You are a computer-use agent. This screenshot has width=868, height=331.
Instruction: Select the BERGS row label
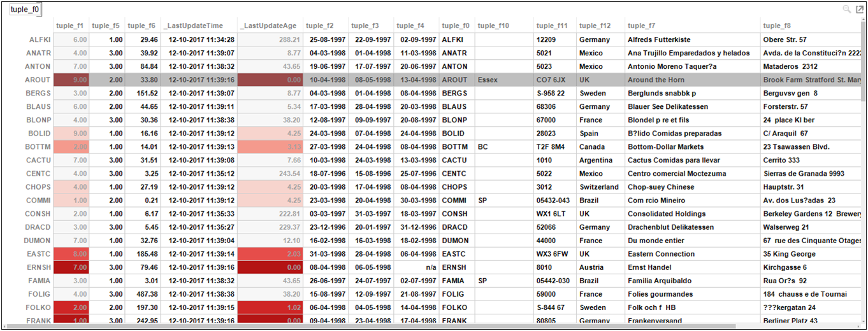coord(39,93)
